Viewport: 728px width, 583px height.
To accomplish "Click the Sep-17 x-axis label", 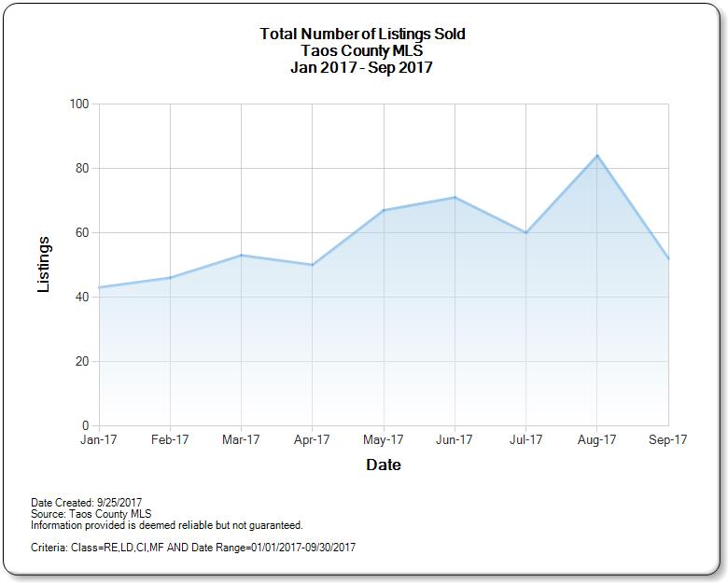I will [x=668, y=440].
